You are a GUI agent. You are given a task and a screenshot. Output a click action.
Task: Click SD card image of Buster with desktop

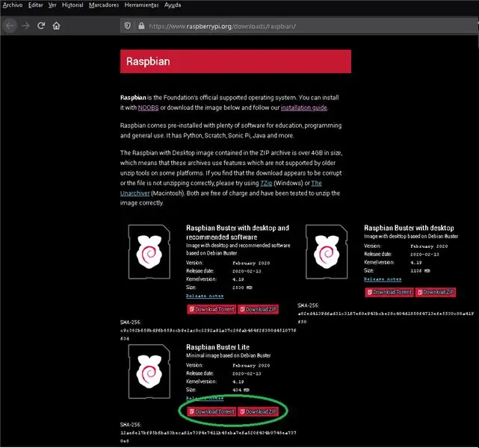[x=327, y=252]
